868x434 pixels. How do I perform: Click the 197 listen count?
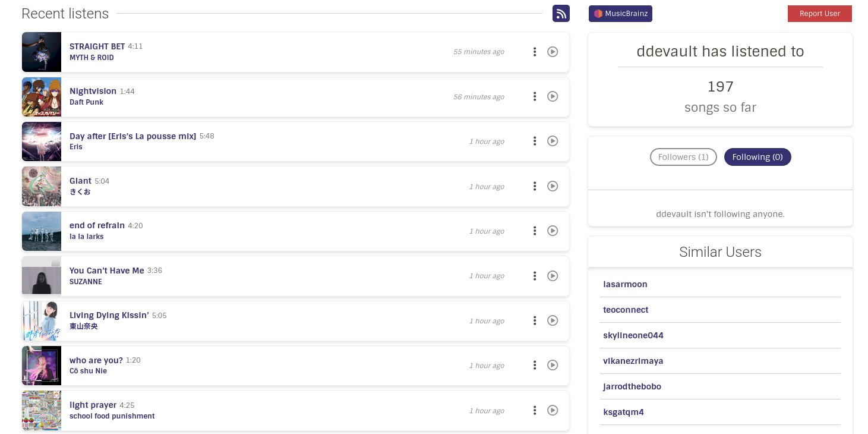[721, 87]
